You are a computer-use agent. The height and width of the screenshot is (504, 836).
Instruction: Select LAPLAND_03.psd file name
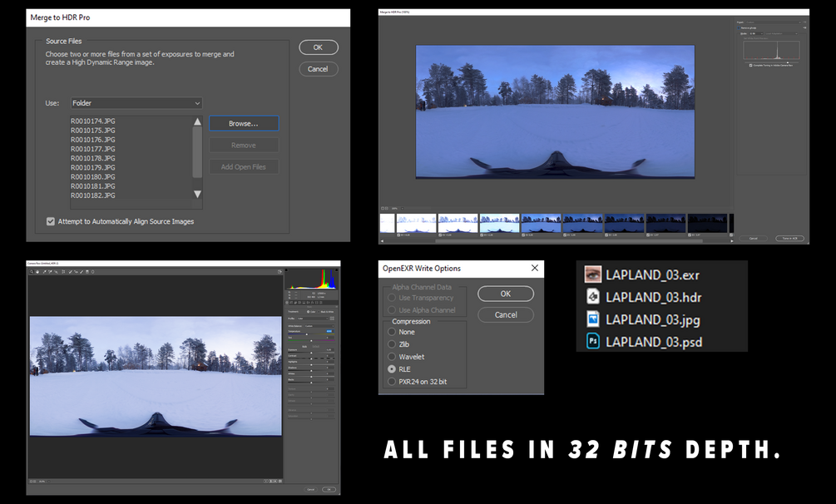pos(654,342)
